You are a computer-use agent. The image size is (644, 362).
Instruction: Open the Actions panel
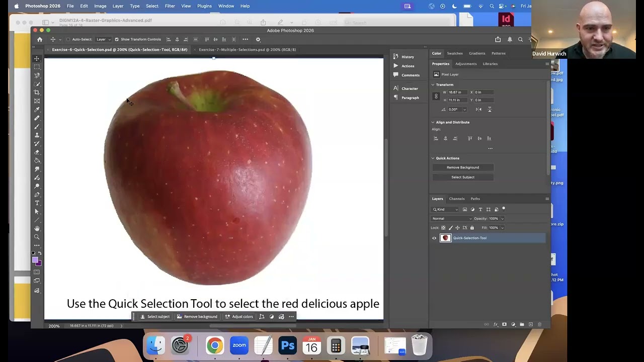pos(408,66)
